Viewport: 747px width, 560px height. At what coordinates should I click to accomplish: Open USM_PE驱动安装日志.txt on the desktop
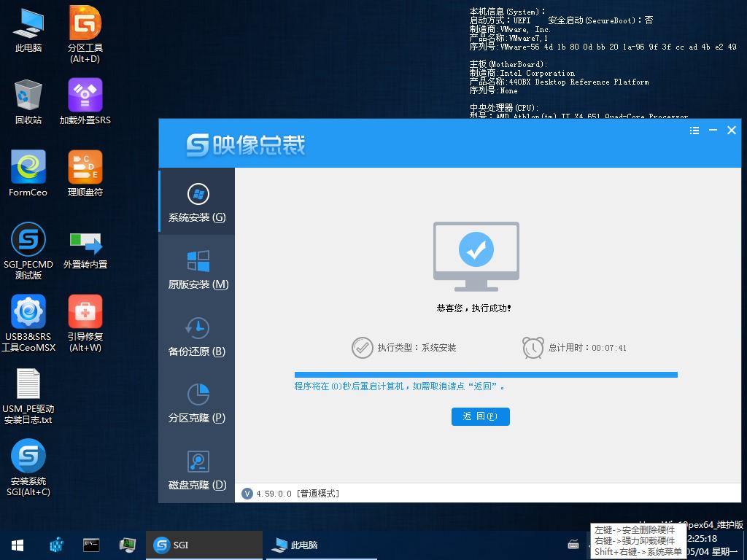click(28, 384)
